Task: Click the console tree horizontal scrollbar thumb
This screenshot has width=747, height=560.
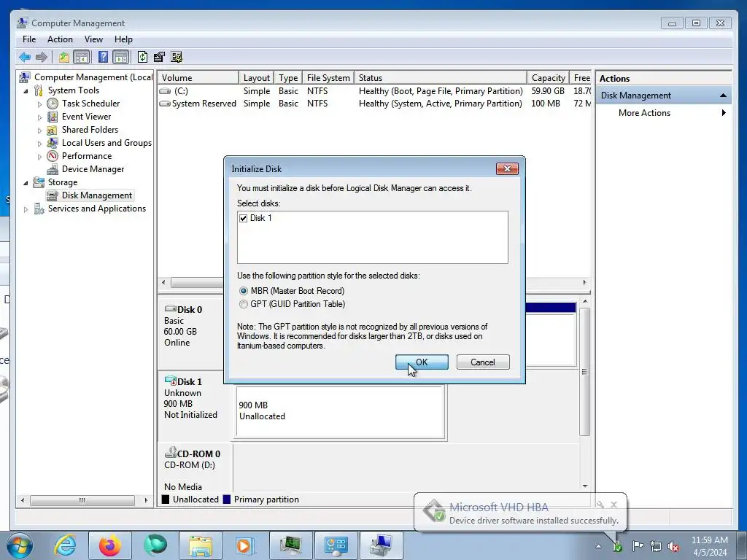Action: tap(82, 500)
